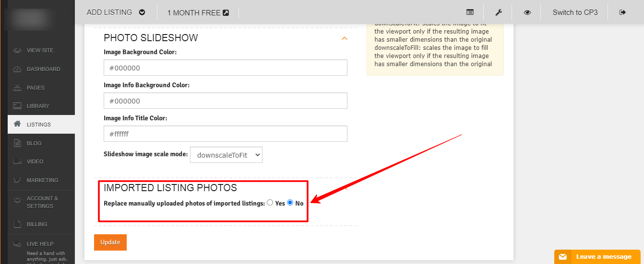
Task: Click the Listings house icon in sidebar
Action: (x=18, y=124)
